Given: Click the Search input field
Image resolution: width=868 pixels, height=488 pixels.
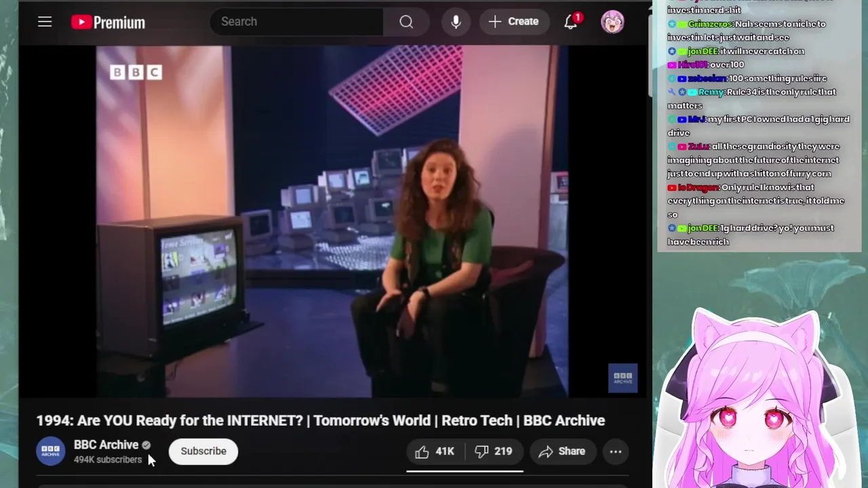Looking at the screenshot, I should (296, 22).
